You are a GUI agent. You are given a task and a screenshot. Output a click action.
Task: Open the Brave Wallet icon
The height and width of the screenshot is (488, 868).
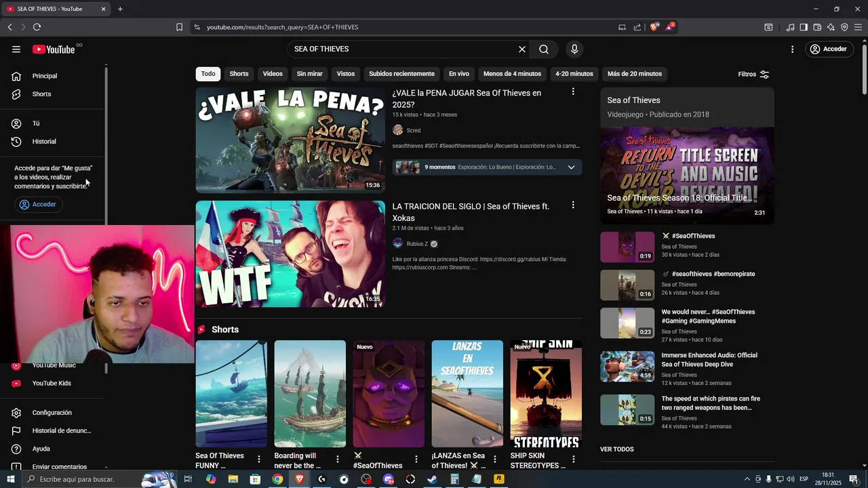click(x=817, y=27)
